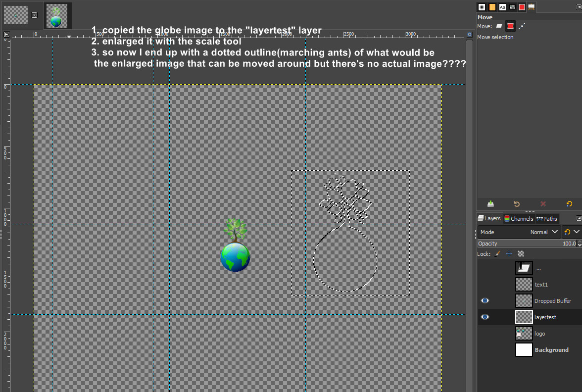Select the logo layer thumbnail
The width and height of the screenshot is (582, 392).
pos(524,334)
